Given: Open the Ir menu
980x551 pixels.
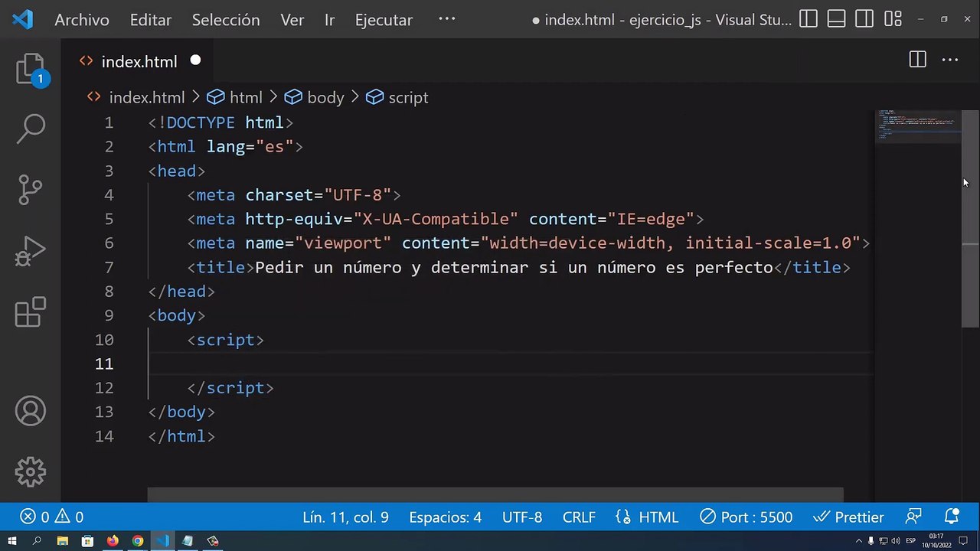Looking at the screenshot, I should [329, 20].
